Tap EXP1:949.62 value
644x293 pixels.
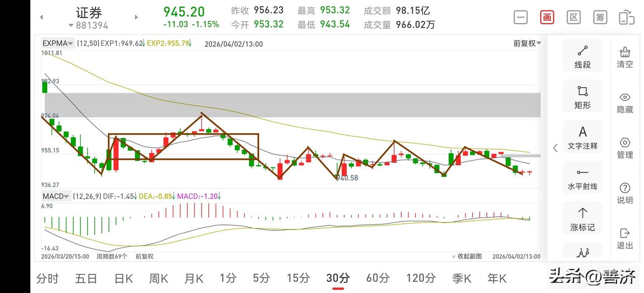point(122,43)
